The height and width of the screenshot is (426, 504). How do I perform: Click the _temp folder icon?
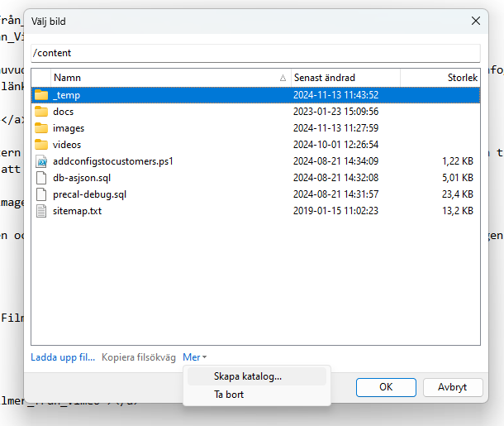tap(41, 95)
